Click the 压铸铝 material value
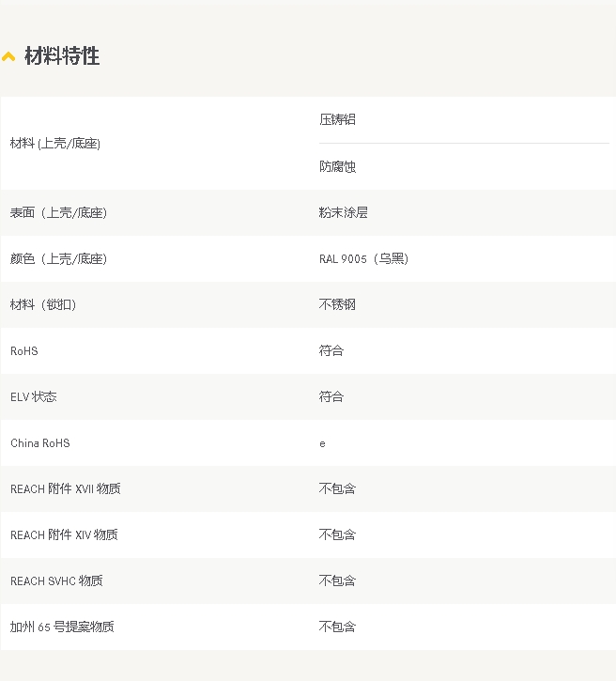The height and width of the screenshot is (681, 616). coord(337,119)
